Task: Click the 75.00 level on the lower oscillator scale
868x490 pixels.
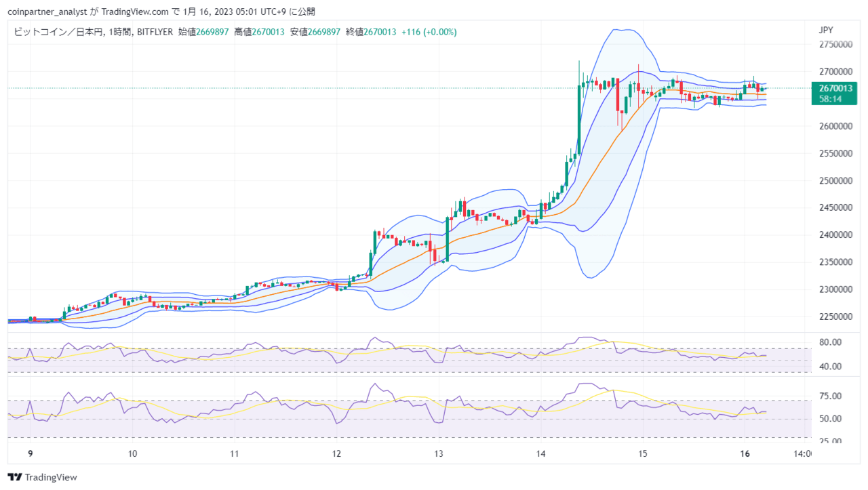Action: pyautogui.click(x=831, y=396)
